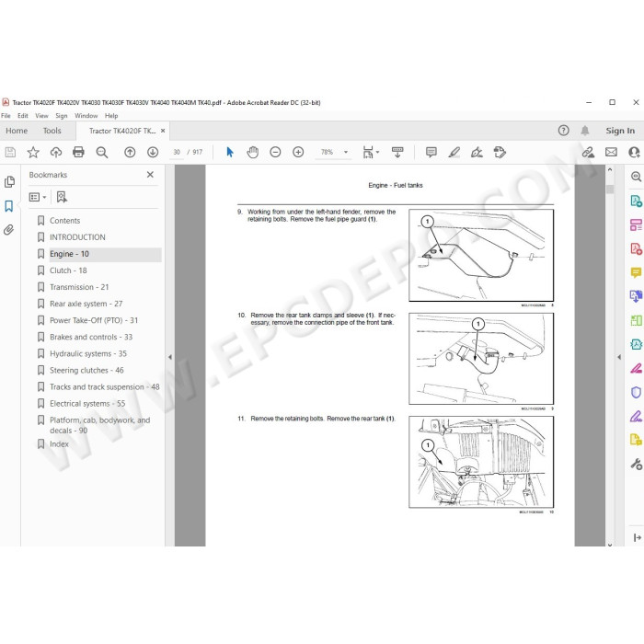Click the Save file icon
The width and height of the screenshot is (644, 644).
[x=10, y=153]
